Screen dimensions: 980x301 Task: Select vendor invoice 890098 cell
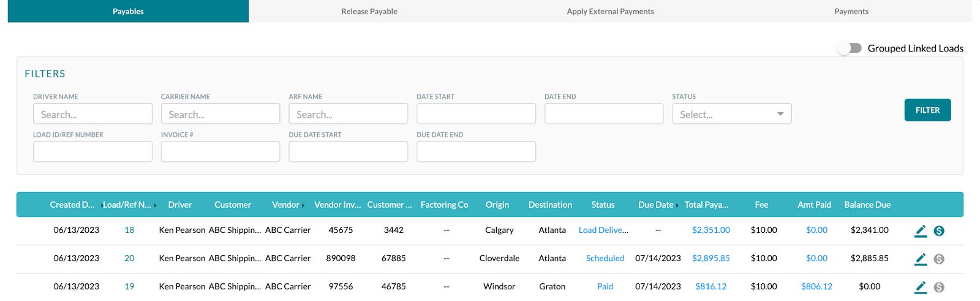pyautogui.click(x=341, y=258)
